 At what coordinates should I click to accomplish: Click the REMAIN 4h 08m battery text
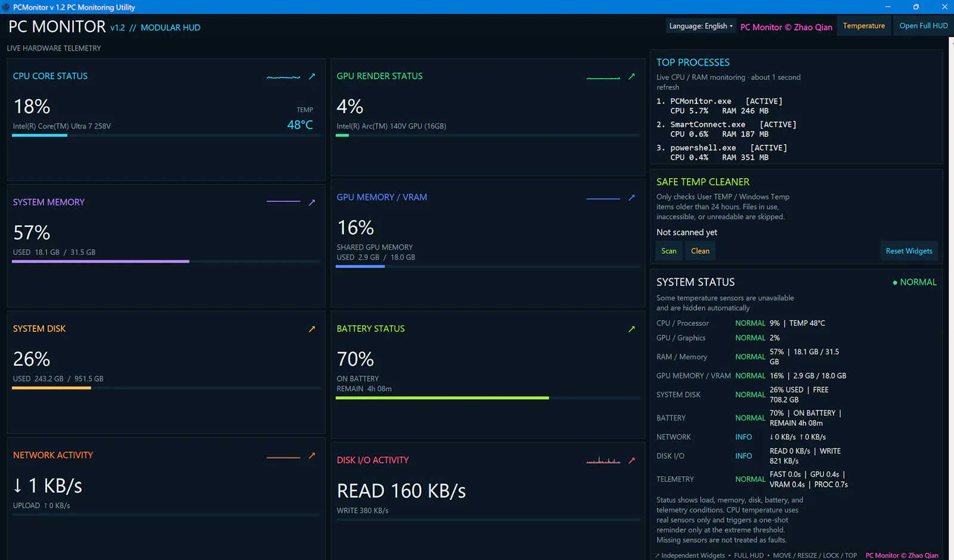[x=364, y=389]
